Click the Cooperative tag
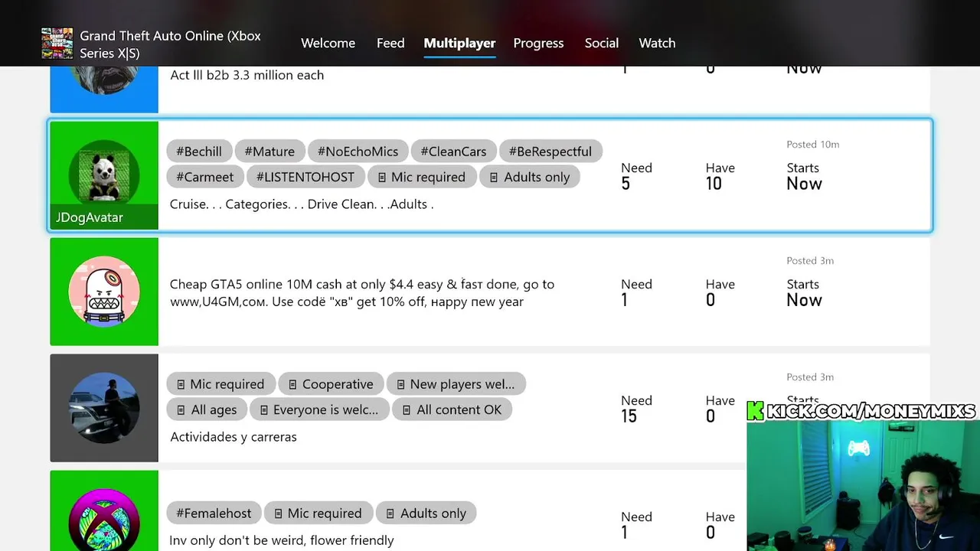This screenshot has height=551, width=980. (331, 384)
